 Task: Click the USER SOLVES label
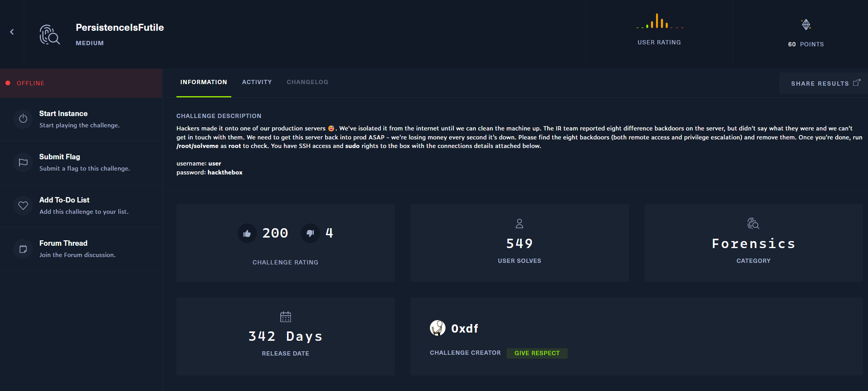pos(519,261)
